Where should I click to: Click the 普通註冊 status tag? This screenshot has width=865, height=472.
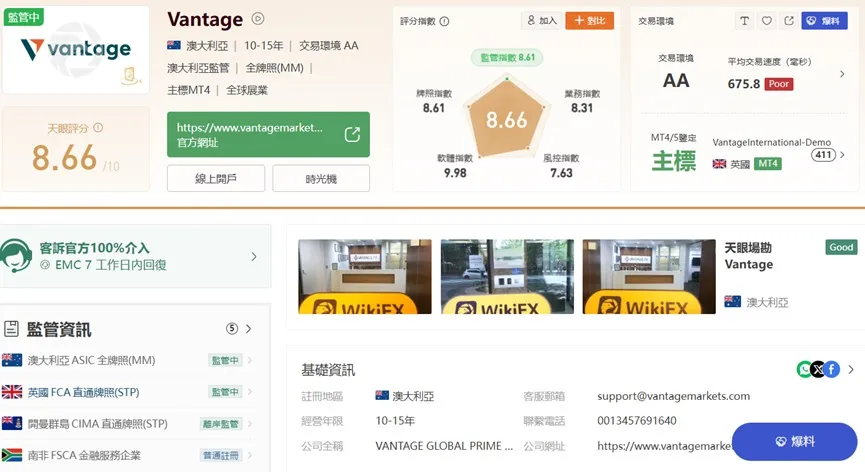221,455
